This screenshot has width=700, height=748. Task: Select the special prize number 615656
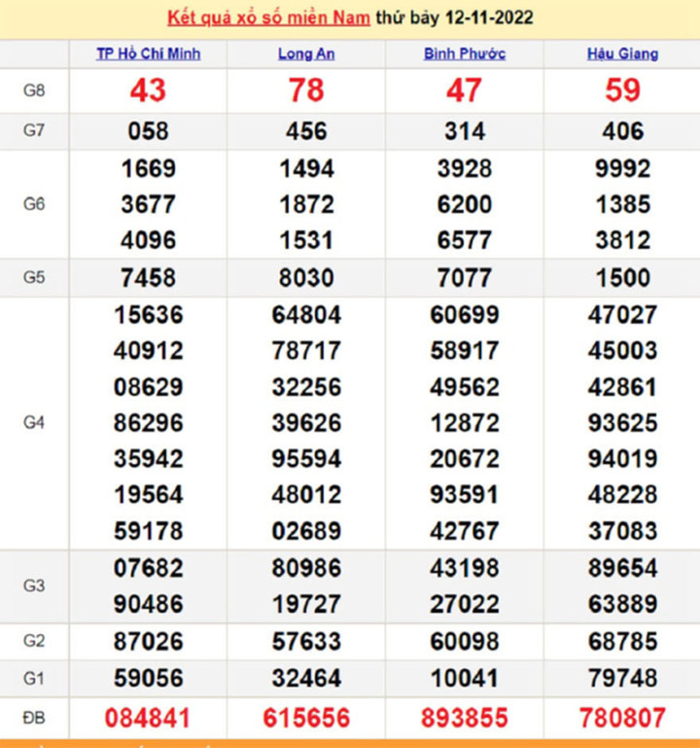tap(306, 718)
